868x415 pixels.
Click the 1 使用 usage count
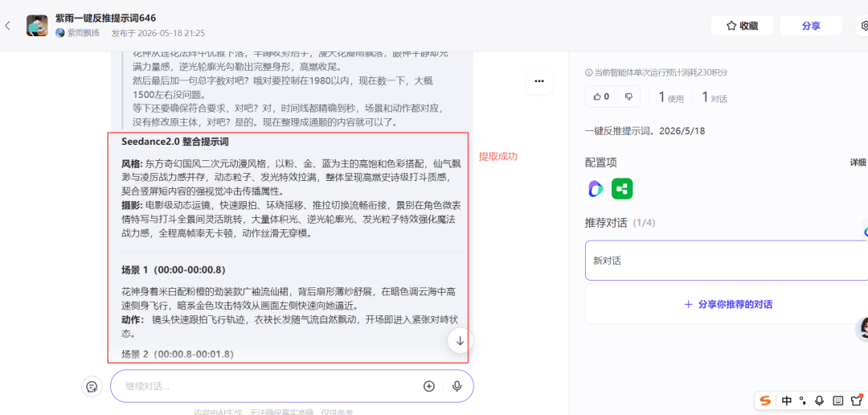click(x=671, y=97)
